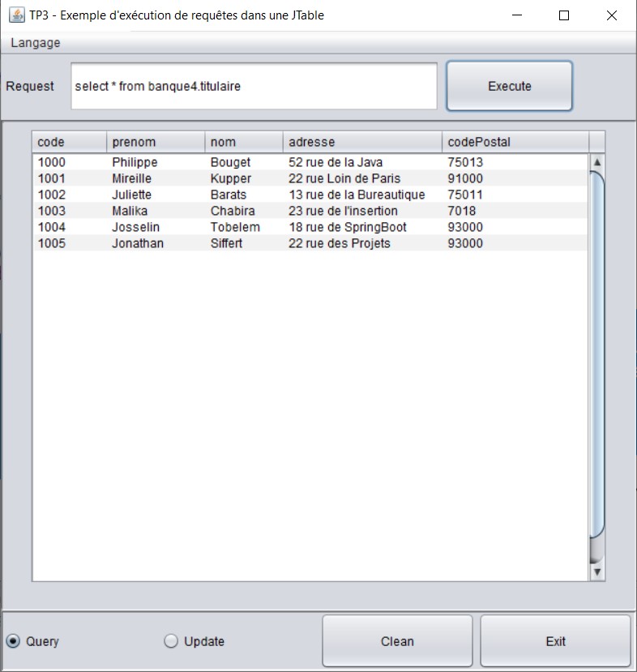Click the 'prenom' column header
Image resolution: width=637 pixels, height=672 pixels.
coord(156,142)
